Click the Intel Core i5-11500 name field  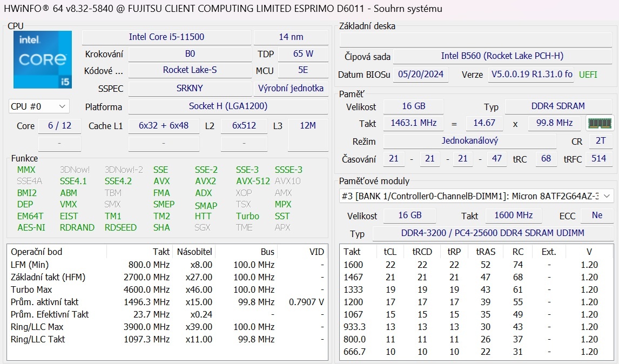tap(166, 37)
